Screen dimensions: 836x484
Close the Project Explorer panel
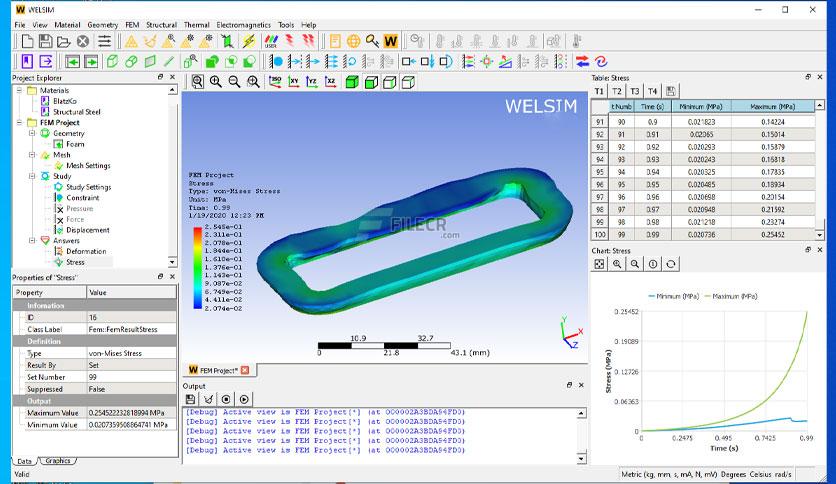tap(172, 77)
